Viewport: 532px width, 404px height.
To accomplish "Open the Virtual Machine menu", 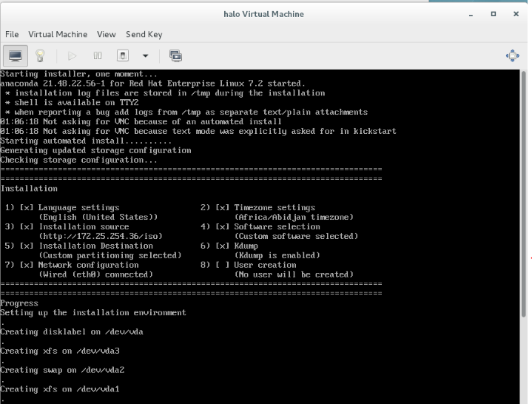I will click(58, 34).
